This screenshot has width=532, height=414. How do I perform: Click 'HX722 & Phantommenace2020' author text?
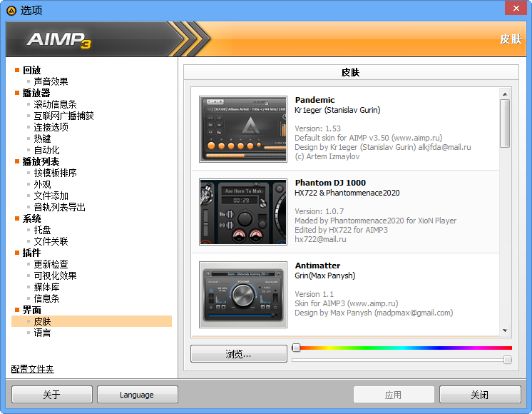click(347, 193)
